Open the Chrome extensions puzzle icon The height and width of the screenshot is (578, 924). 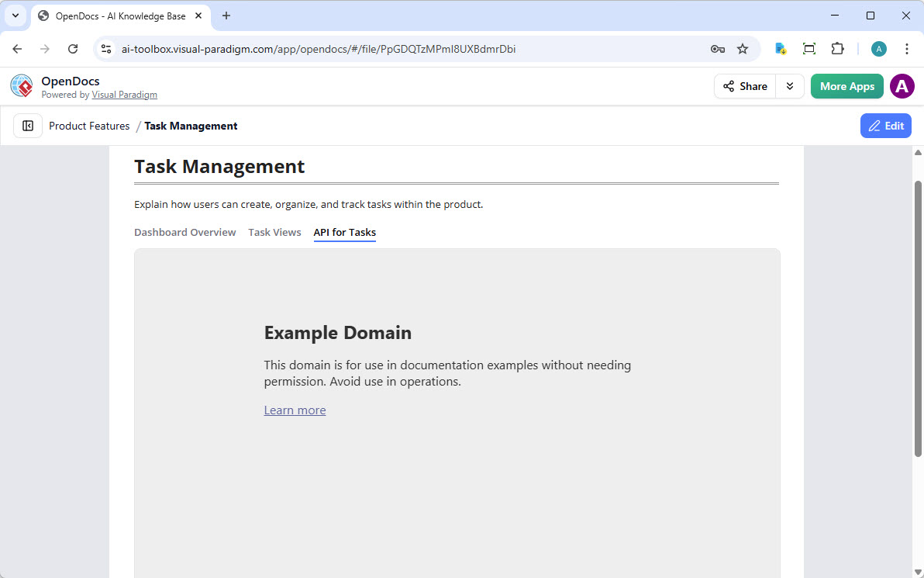coord(837,49)
